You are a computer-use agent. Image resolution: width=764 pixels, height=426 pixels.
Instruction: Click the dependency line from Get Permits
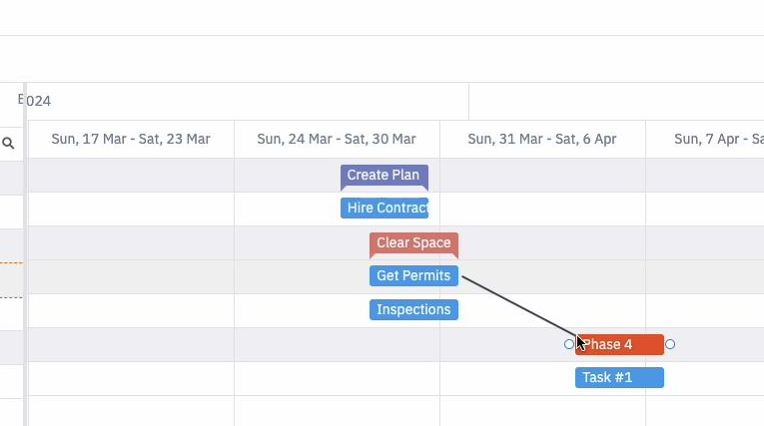[x=519, y=306]
